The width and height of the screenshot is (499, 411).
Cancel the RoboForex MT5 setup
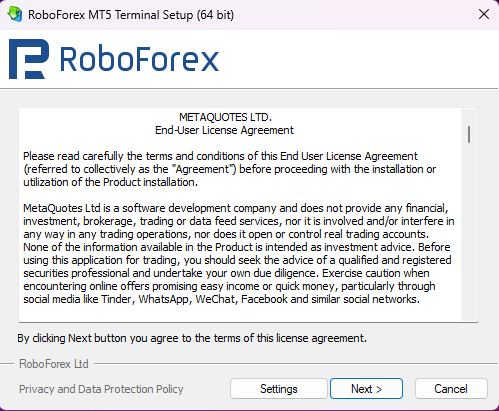click(x=451, y=389)
